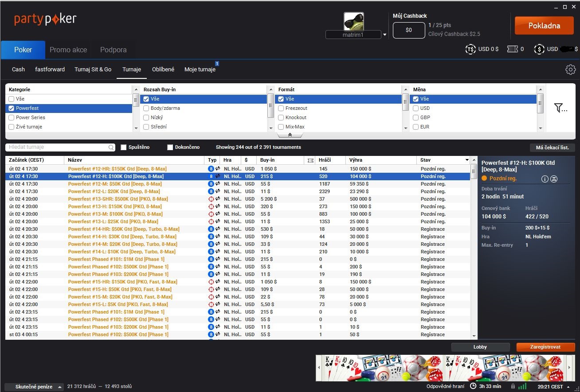This screenshot has height=392, width=580.
Task: Click the green connection signal bars icon
Action: pyautogui.click(x=522, y=386)
